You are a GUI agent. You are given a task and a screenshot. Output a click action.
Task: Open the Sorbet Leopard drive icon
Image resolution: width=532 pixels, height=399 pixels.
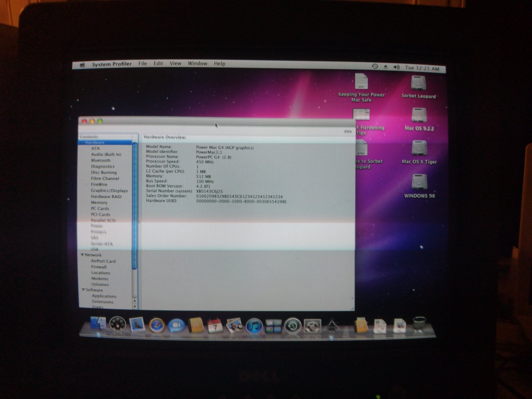point(418,83)
